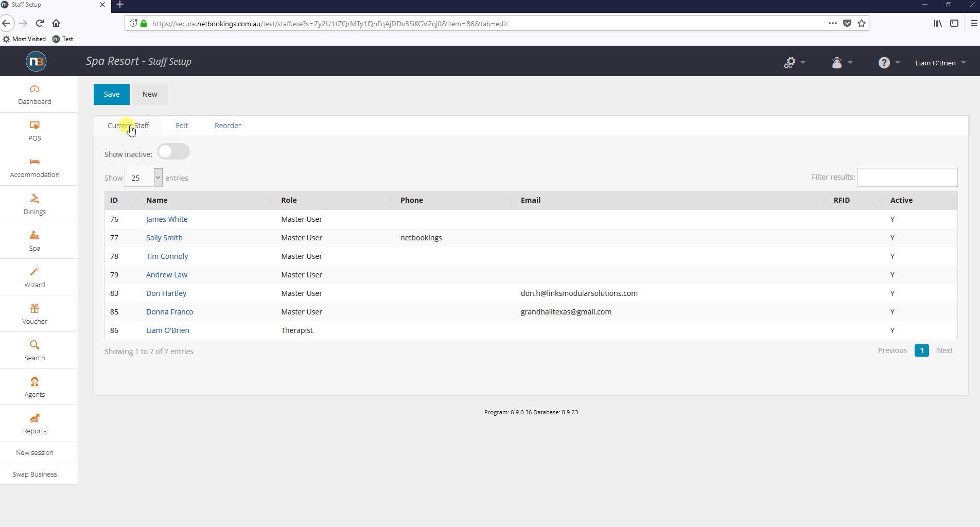The width and height of the screenshot is (980, 527).
Task: Click the Filter results input field
Action: coord(907,177)
